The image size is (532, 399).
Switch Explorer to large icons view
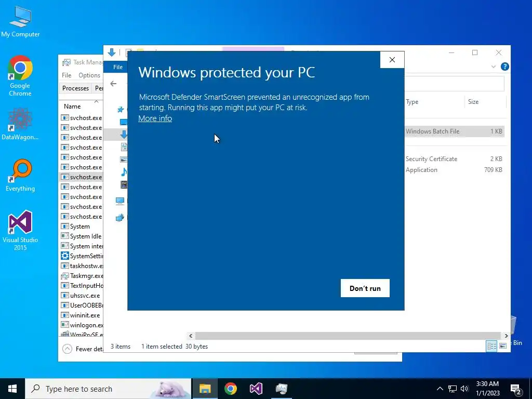point(503,345)
